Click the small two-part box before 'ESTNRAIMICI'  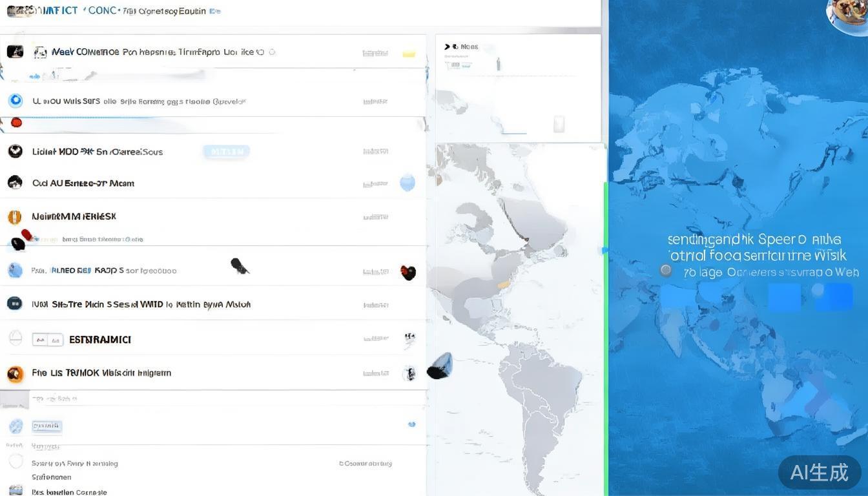(48, 340)
